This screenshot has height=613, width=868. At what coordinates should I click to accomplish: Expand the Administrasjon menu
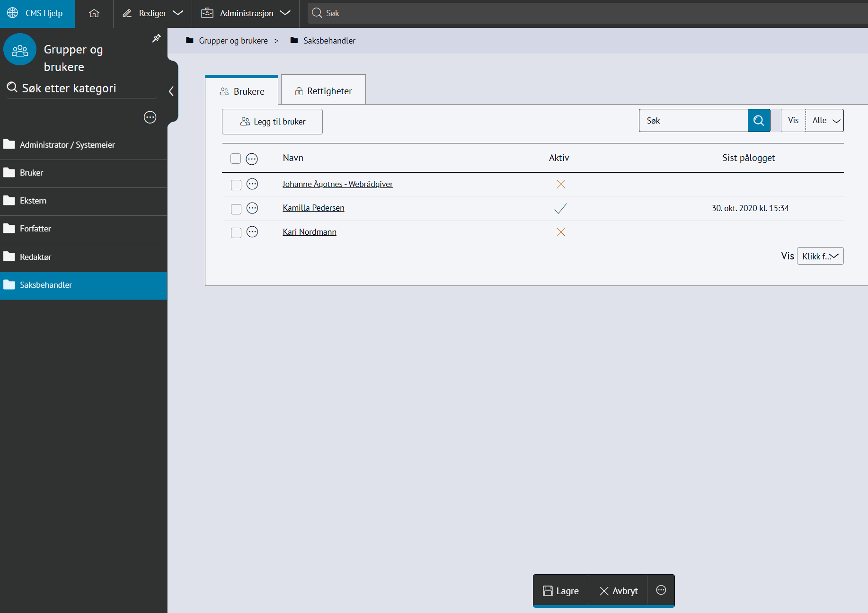point(246,13)
